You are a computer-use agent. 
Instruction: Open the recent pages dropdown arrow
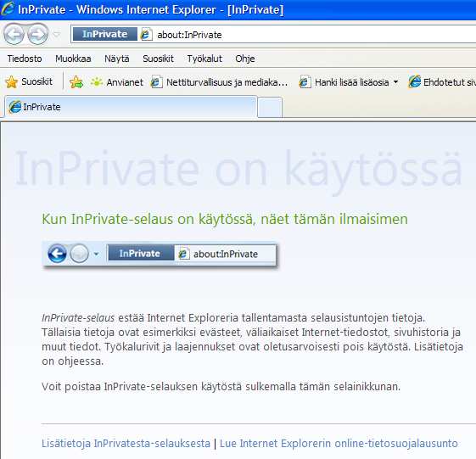(57, 34)
